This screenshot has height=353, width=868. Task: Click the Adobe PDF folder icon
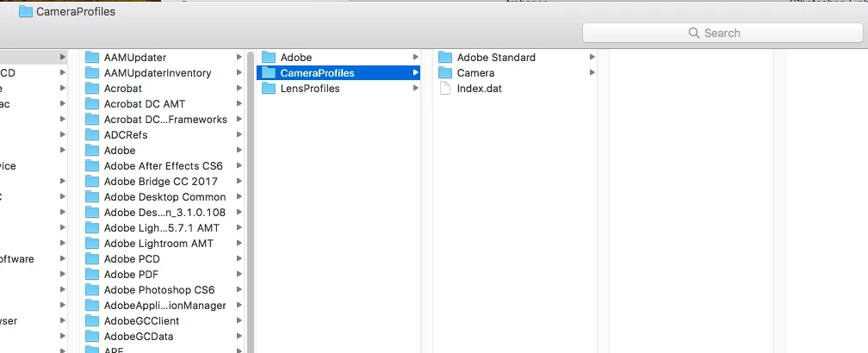tap(92, 274)
